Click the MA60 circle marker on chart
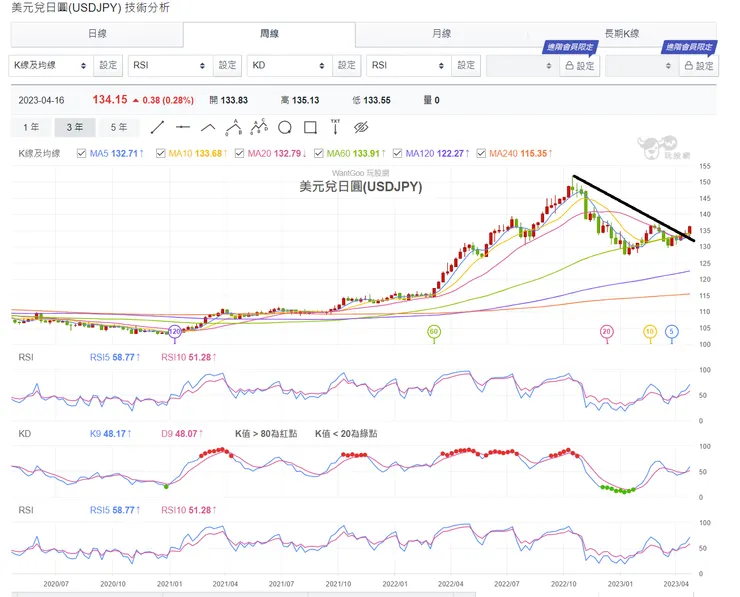This screenshot has height=597, width=740. (x=434, y=331)
